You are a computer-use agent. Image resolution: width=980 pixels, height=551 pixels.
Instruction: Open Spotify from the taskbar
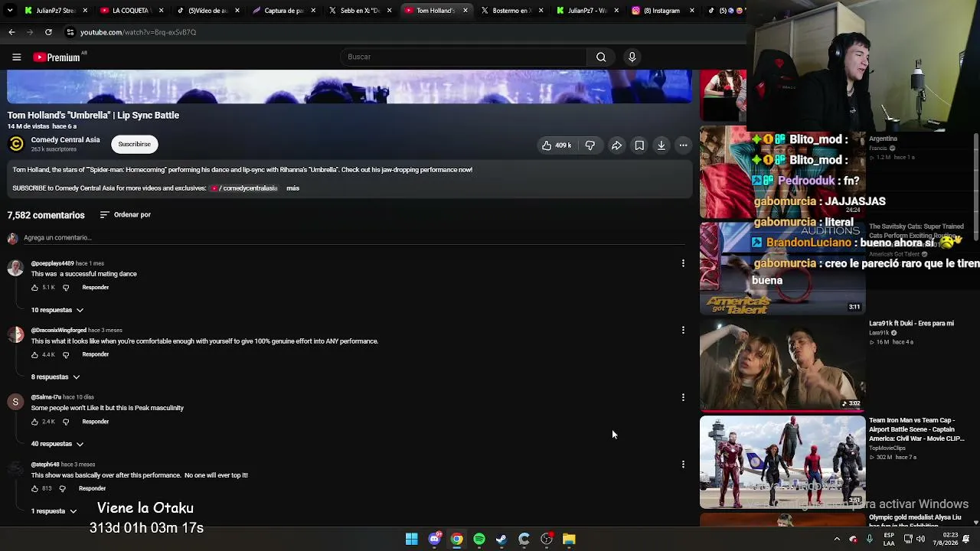(479, 540)
